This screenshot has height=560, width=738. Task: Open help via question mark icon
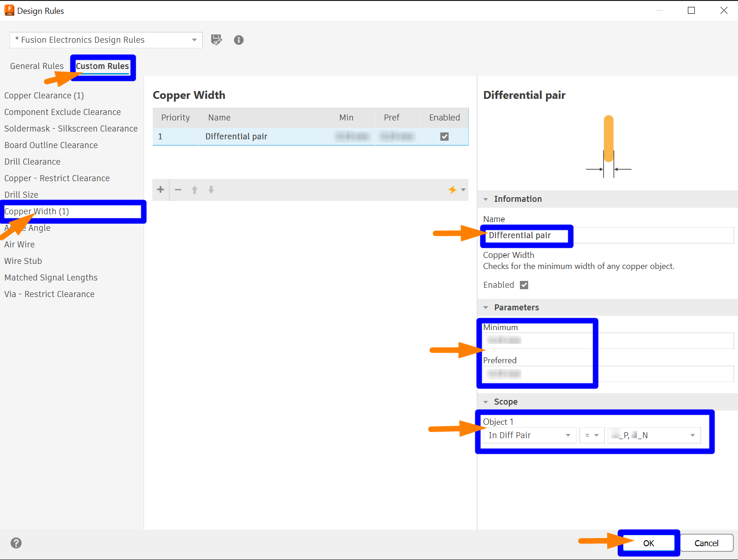pyautogui.click(x=16, y=543)
